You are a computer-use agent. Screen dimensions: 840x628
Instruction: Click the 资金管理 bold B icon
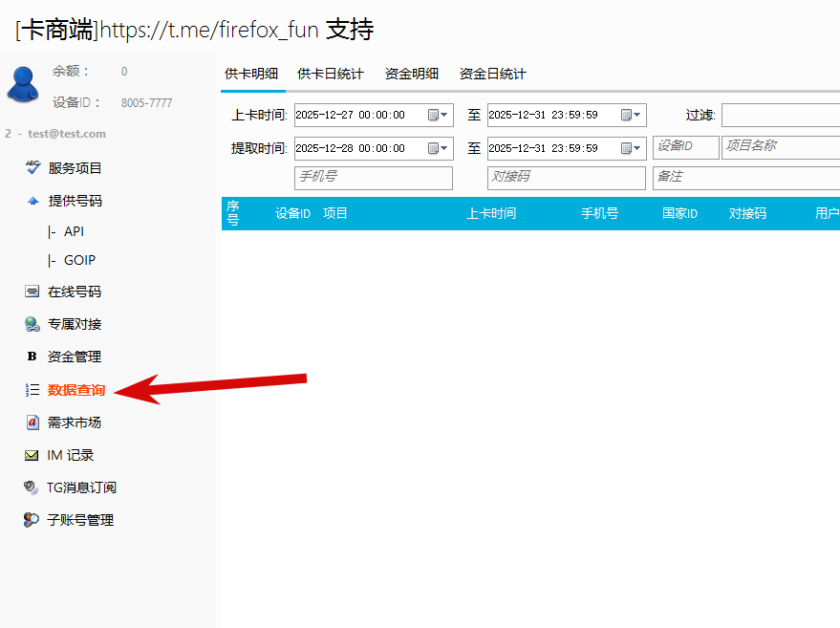click(x=32, y=357)
